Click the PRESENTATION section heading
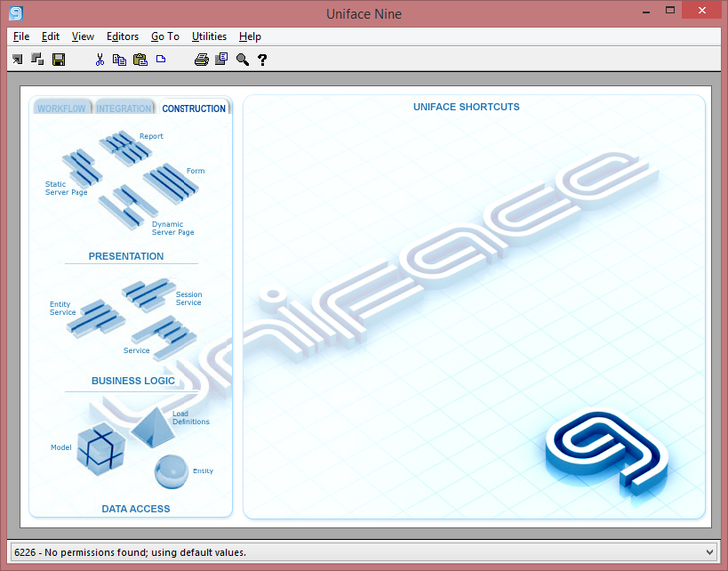 pos(126,256)
